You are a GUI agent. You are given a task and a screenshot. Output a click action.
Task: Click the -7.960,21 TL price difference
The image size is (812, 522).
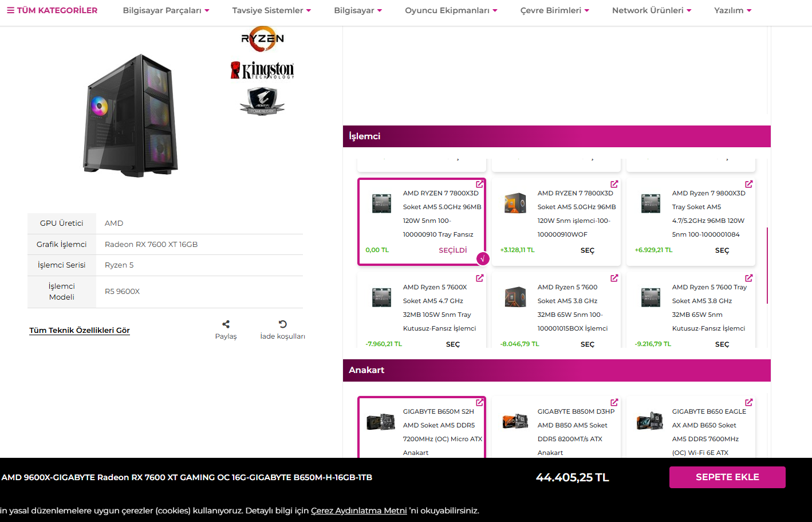(x=384, y=344)
